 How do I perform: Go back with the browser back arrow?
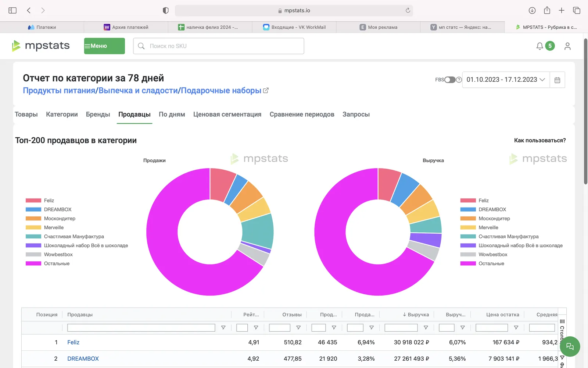[29, 10]
